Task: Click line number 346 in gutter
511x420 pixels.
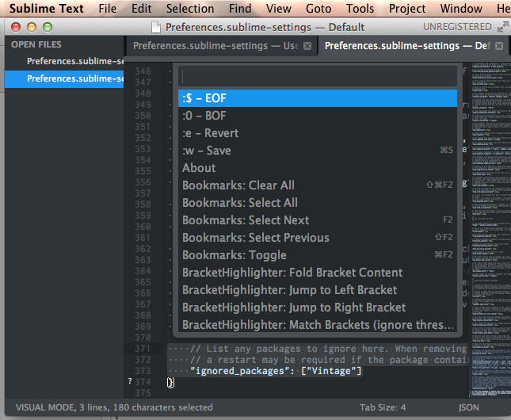Action: [x=143, y=71]
